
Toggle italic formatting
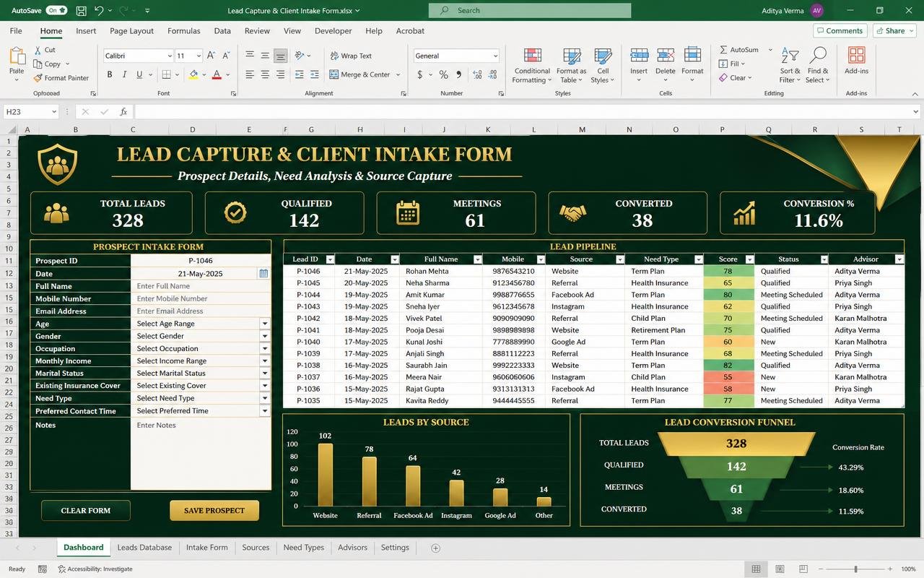pos(124,74)
